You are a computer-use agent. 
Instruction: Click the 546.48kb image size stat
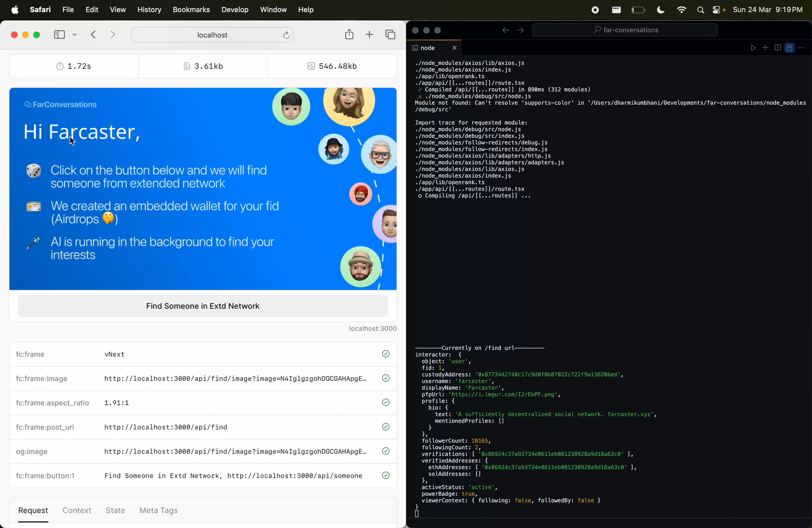click(x=332, y=66)
